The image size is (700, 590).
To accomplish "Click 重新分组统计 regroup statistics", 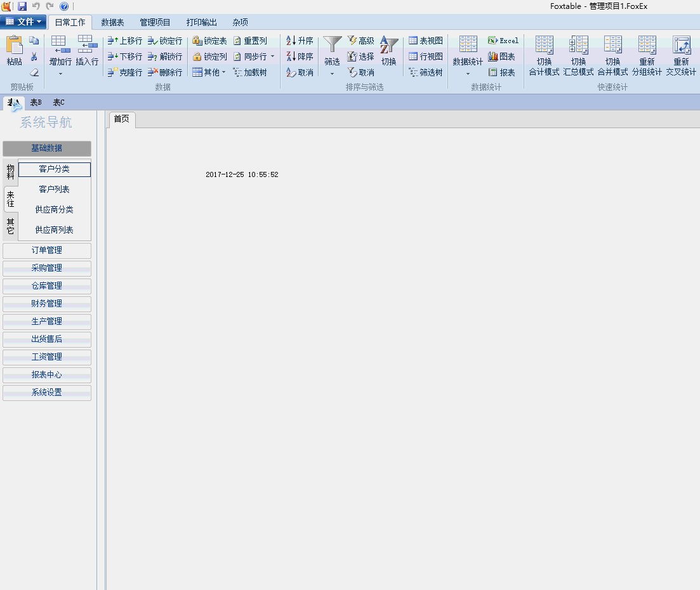I will [647, 56].
